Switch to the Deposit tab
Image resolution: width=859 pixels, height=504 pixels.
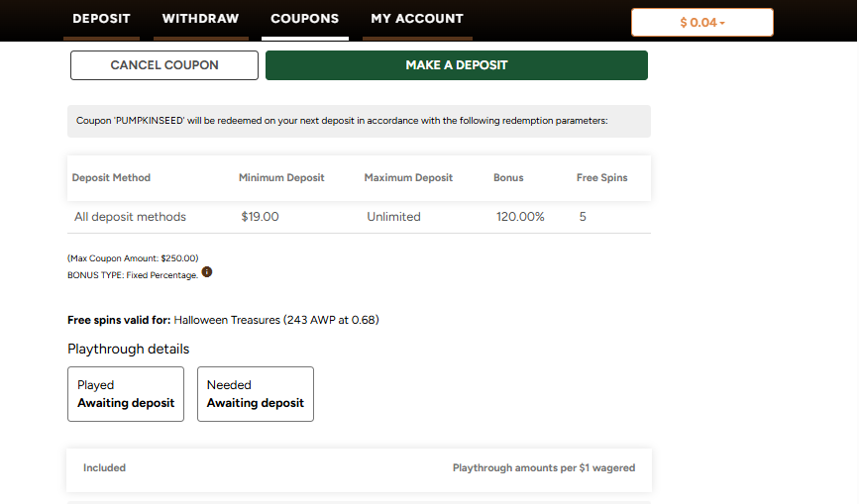[101, 19]
